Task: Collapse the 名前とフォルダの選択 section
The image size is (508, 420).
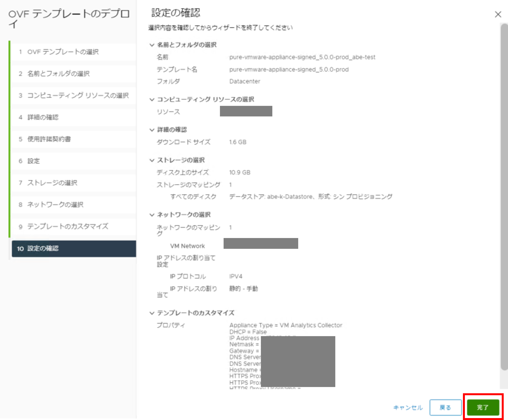Action: (152, 45)
